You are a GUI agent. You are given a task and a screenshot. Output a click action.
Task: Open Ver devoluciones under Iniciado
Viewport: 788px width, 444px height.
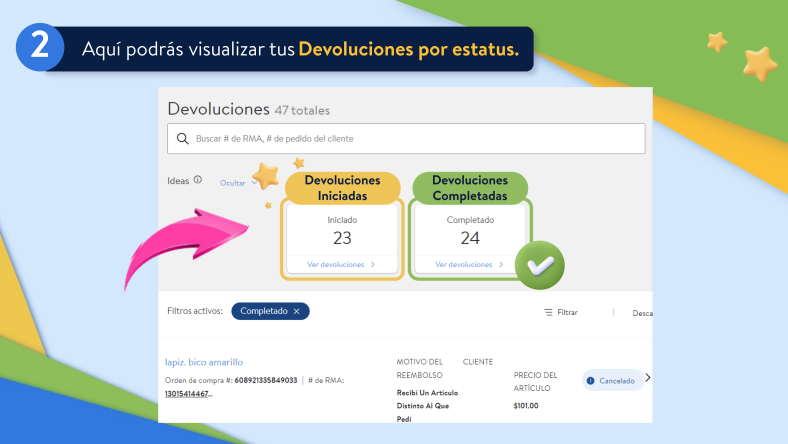[x=341, y=264]
